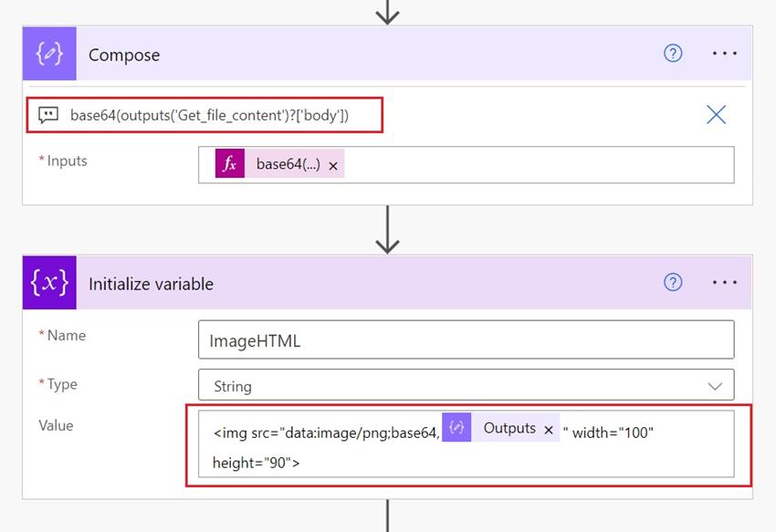Screen dimensions: 776x532
Task: Click the X to dismiss the expression tooltip
Action: 716,114
